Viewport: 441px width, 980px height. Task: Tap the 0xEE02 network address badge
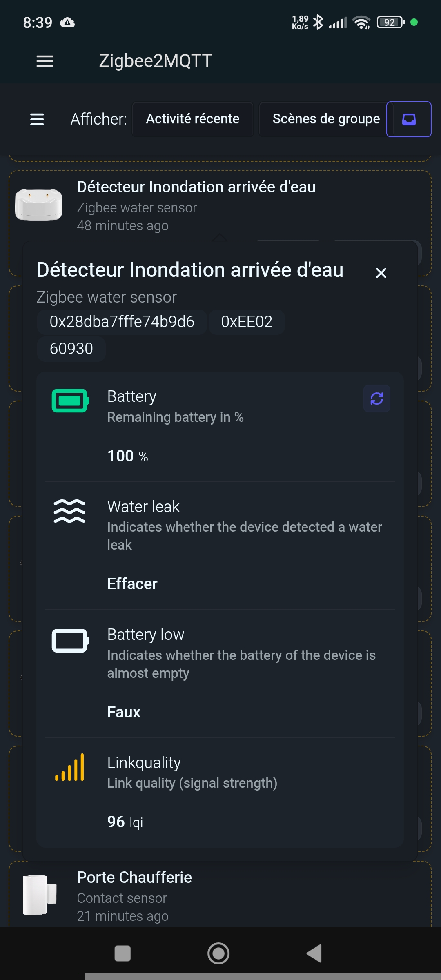click(x=247, y=322)
